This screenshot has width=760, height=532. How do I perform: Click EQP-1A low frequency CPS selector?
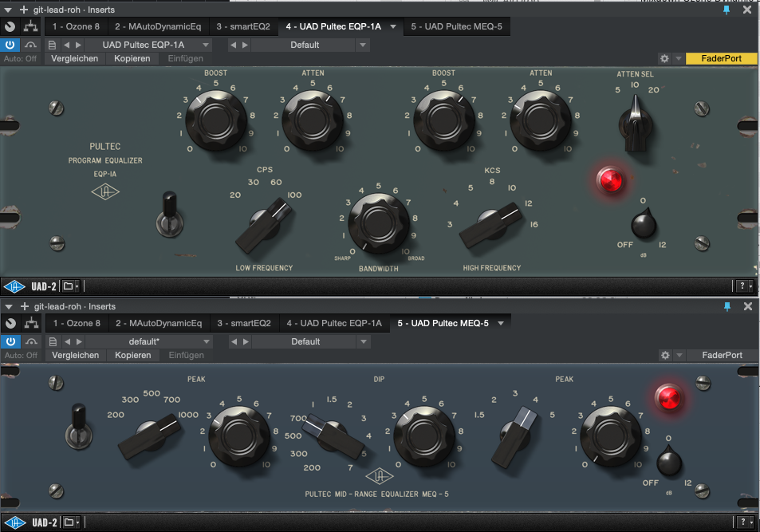coord(265,225)
